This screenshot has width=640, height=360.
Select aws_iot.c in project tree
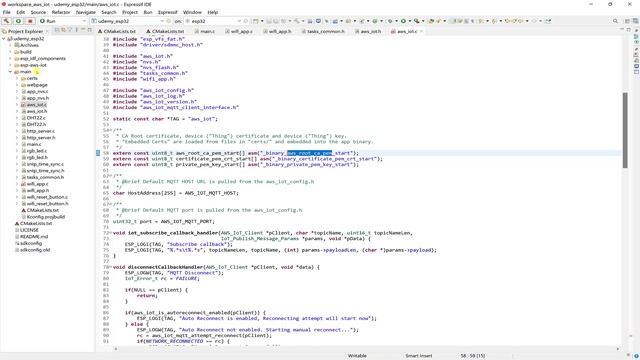(36, 104)
